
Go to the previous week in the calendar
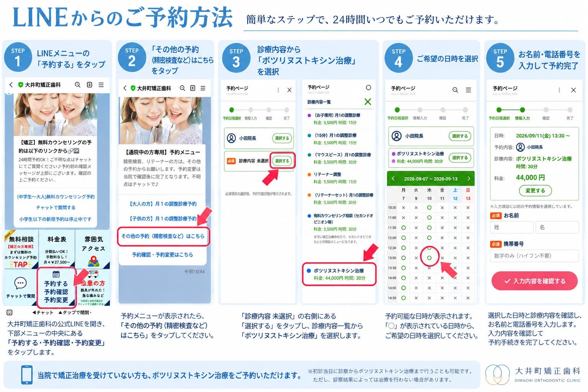393,179
